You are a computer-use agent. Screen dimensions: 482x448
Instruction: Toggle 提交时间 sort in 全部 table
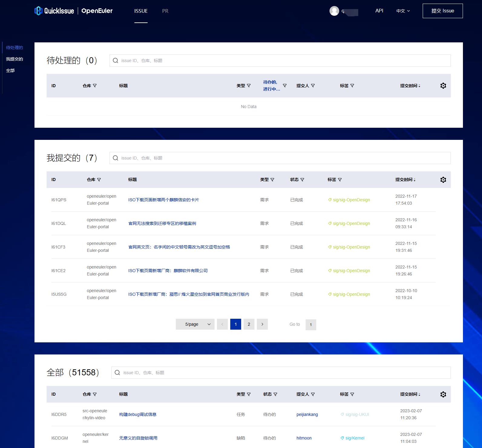[x=419, y=394]
